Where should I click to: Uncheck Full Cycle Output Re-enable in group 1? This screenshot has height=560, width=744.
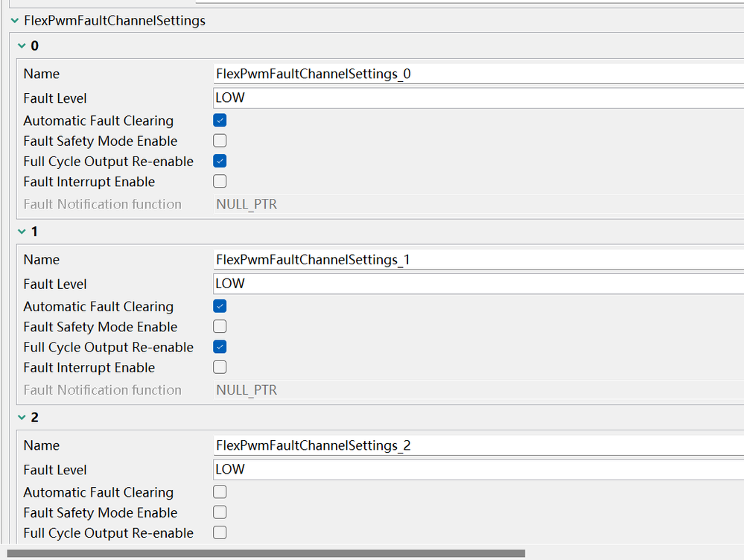pos(220,347)
